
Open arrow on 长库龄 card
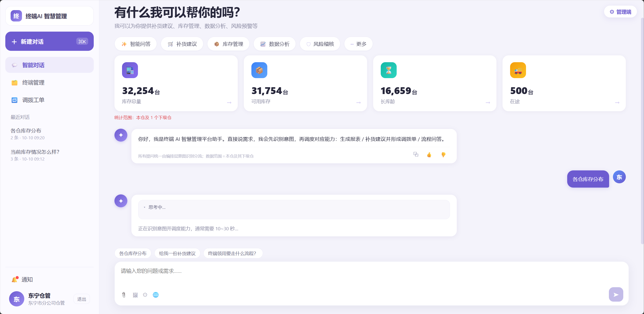488,102
